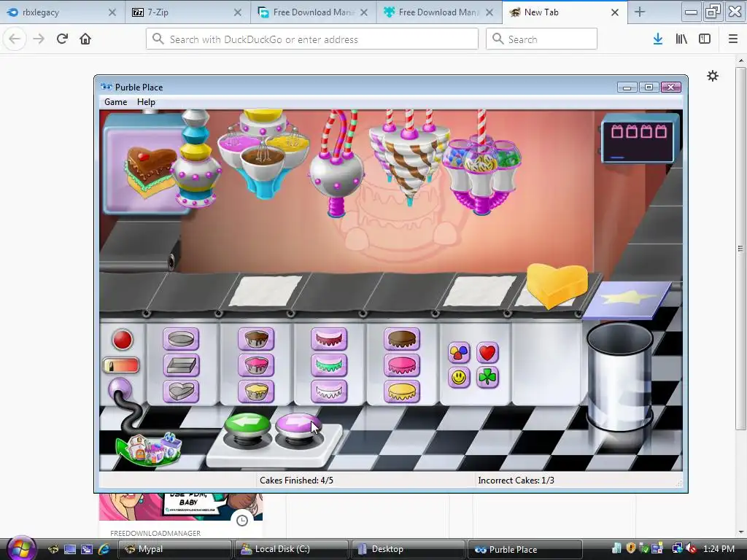Switch to the New Tab tab
This screenshot has height=560, width=747.
[x=565, y=12]
